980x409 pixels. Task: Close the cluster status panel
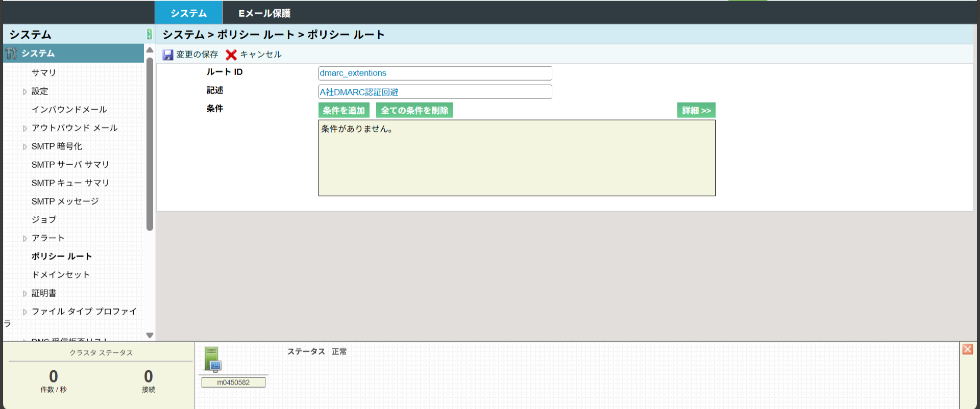coord(967,349)
